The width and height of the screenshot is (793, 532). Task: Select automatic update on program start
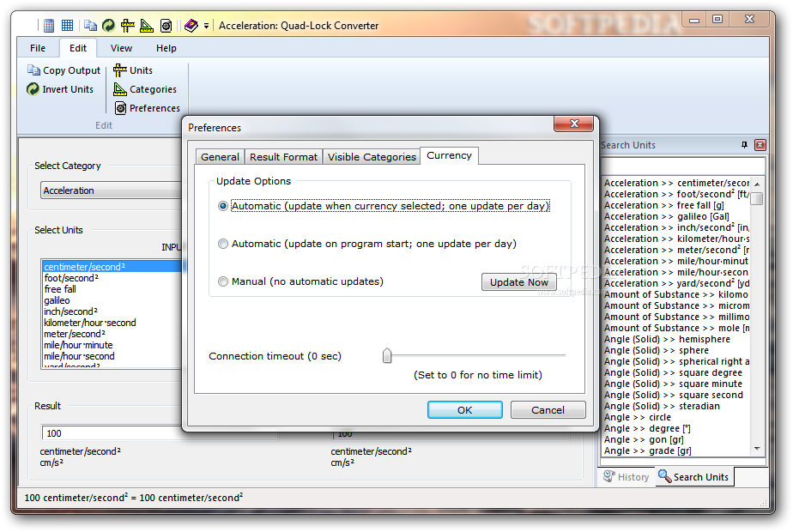pos(367,244)
